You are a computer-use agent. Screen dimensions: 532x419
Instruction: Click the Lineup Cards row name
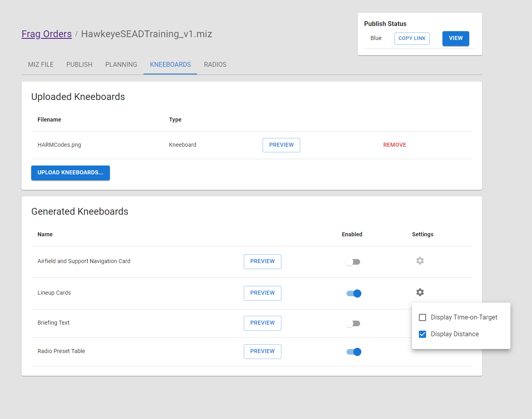coord(54,293)
